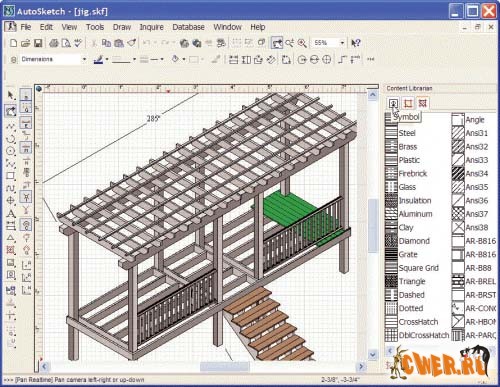Toggle the hatch fills library button
This screenshot has height=387, width=500.
tap(423, 103)
